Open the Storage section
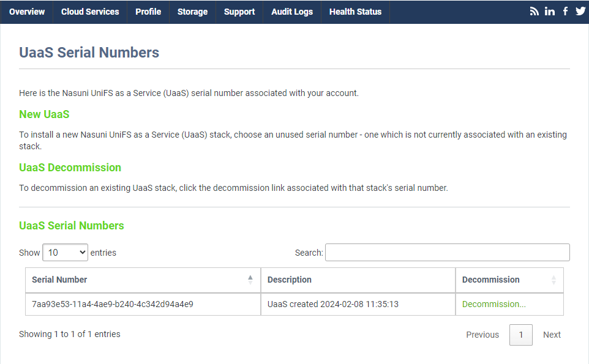 click(x=192, y=12)
